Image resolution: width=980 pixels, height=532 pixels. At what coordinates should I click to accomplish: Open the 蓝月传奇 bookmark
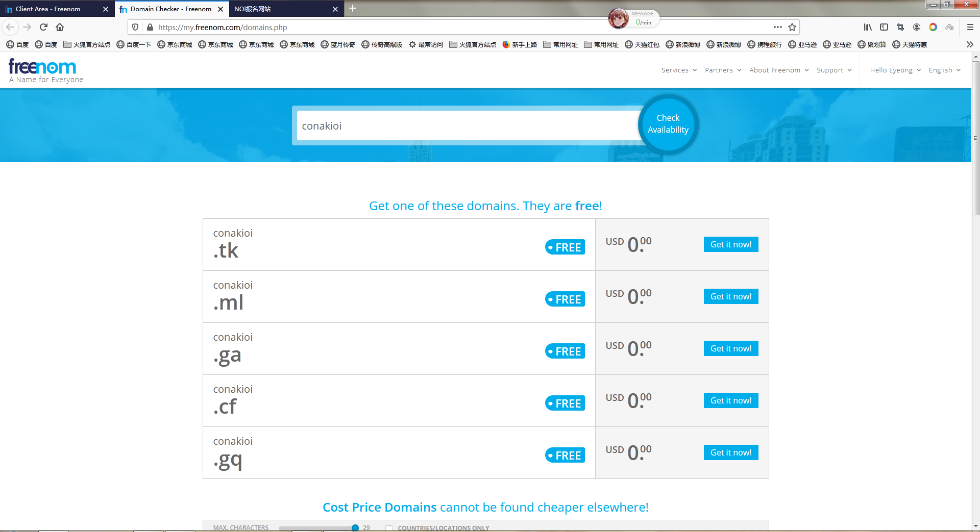click(x=338, y=44)
